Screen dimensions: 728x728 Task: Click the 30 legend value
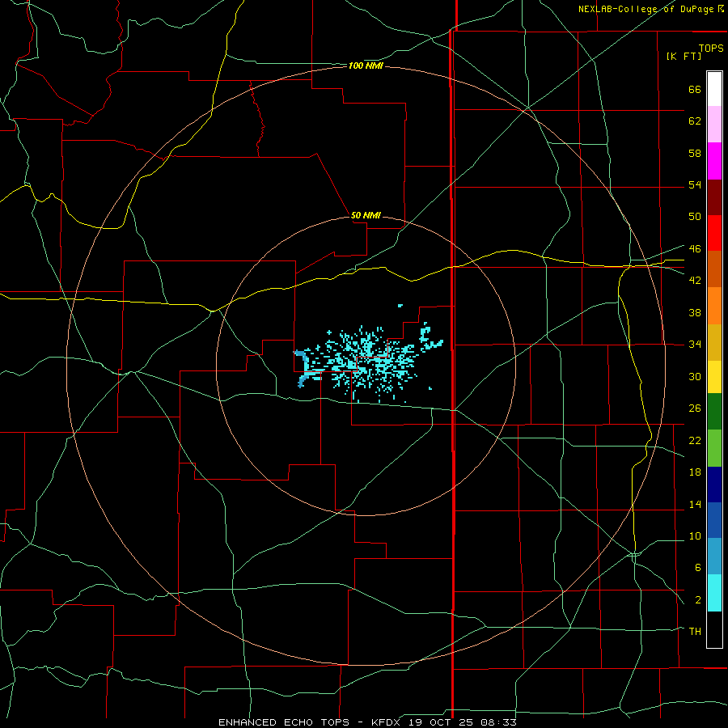695,376
